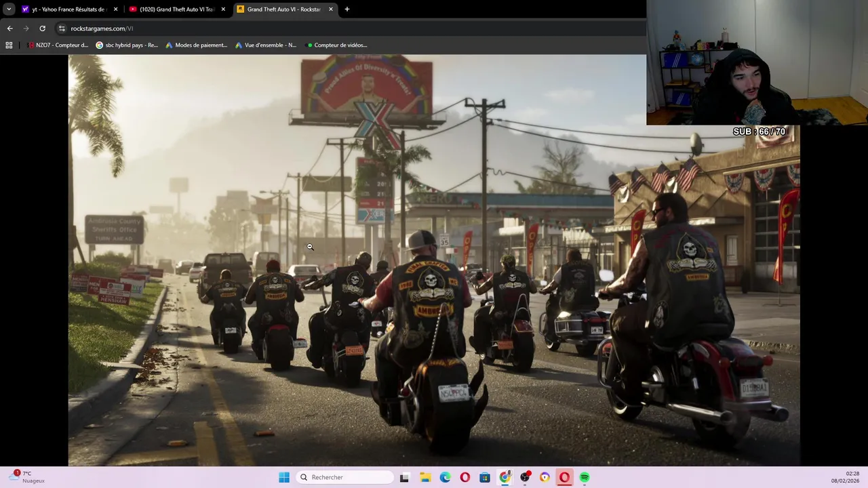Open the NZO7 - Compteur bookmark
Image resolution: width=868 pixels, height=488 pixels.
pyautogui.click(x=58, y=45)
